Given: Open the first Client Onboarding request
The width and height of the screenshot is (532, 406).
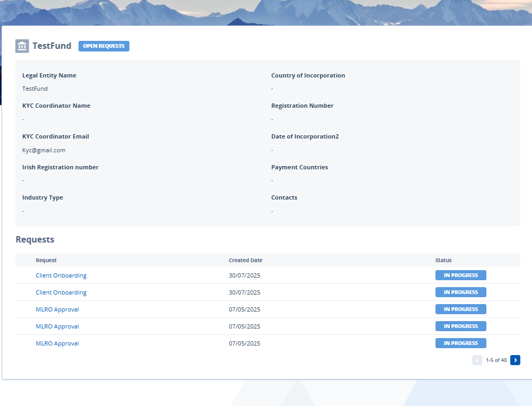Looking at the screenshot, I should (61, 275).
